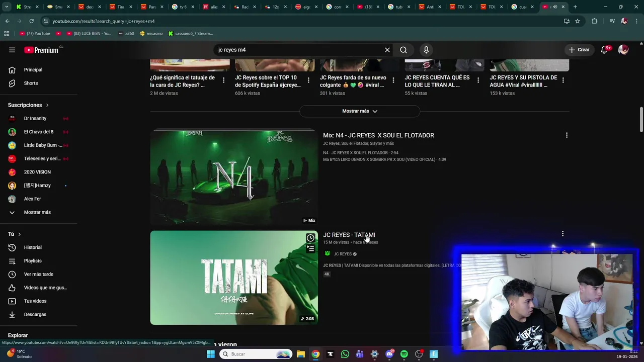Open the a360 bookmark
Viewport: 644px width, 362px height.
pos(126,34)
